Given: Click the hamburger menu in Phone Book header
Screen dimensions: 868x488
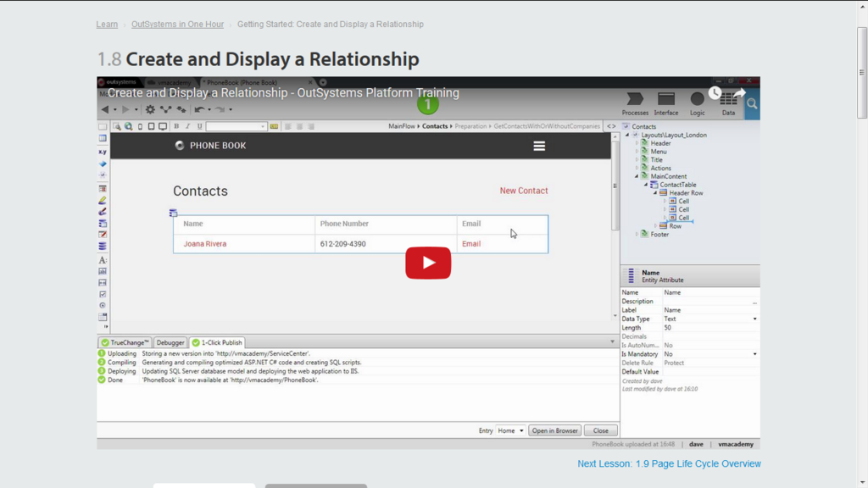Looking at the screenshot, I should (539, 146).
